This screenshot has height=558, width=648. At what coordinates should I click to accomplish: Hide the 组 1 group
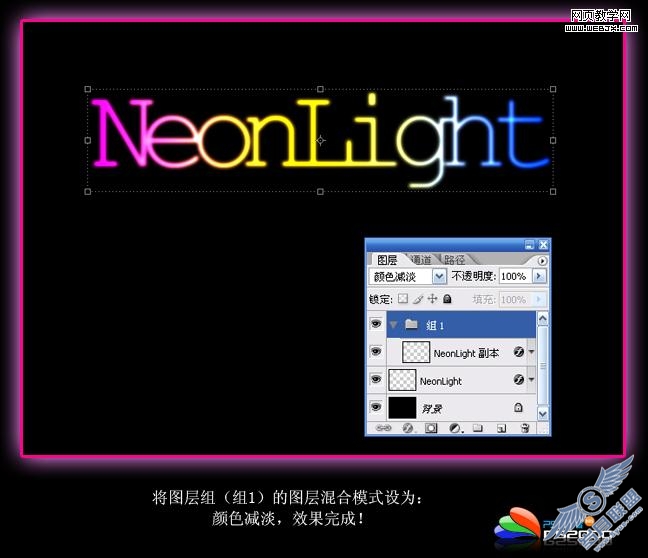(x=376, y=324)
